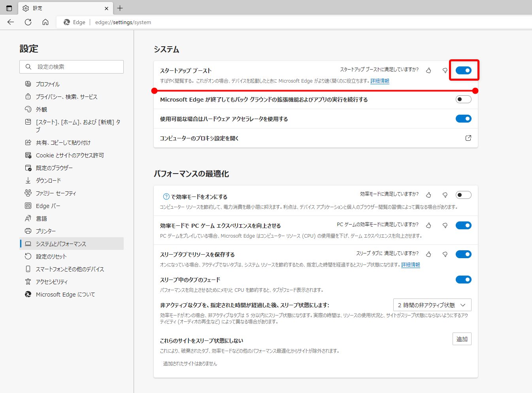Viewport: 532px width, 393px height.
Task: Turn off ハードウェア アクセラレータ toggle
Action: point(463,119)
